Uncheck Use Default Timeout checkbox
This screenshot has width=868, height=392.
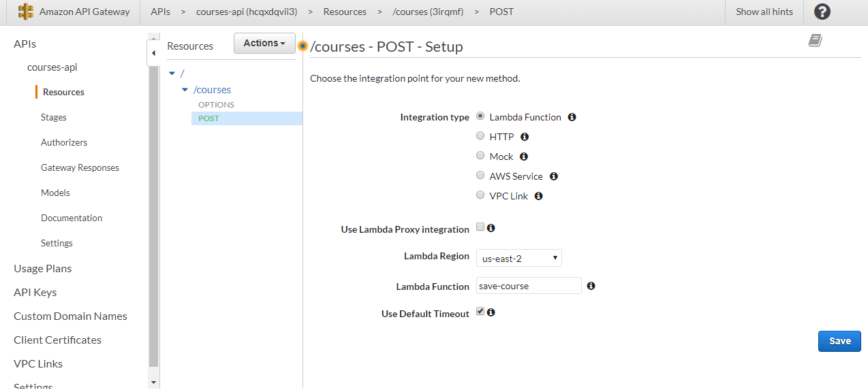pos(480,312)
